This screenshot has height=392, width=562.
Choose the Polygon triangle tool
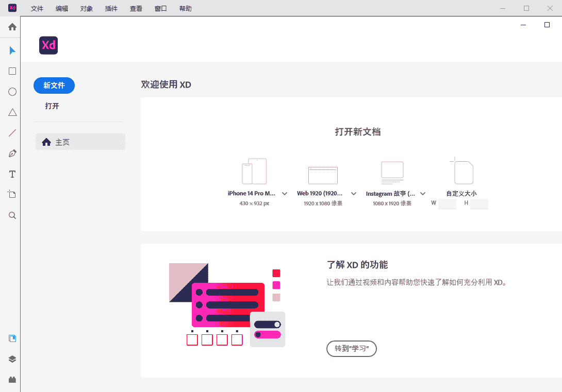tap(12, 112)
